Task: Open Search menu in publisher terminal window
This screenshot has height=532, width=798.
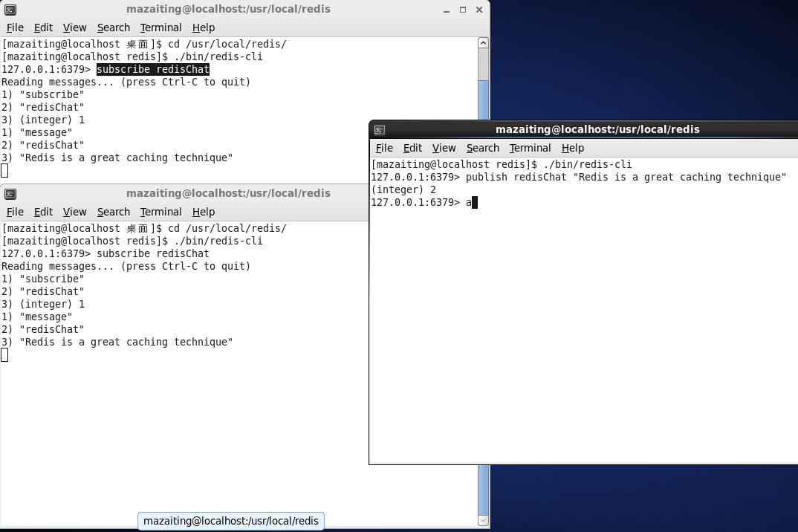Action: point(483,148)
